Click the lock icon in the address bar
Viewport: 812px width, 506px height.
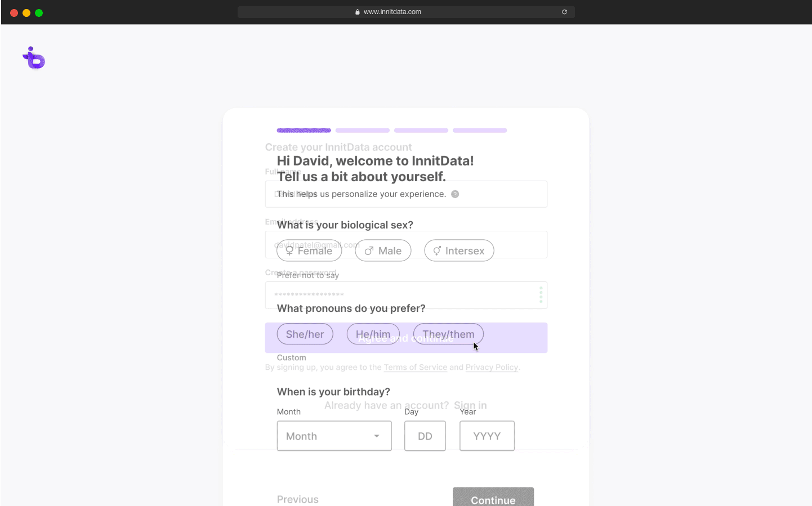358,12
